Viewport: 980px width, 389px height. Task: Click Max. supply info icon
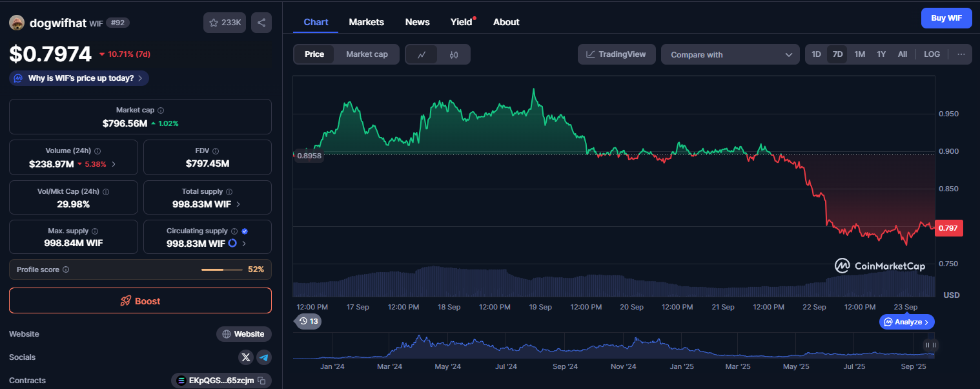point(95,231)
